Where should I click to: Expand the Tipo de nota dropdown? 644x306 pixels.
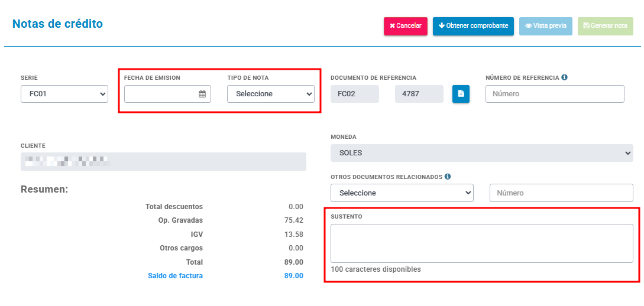point(271,94)
